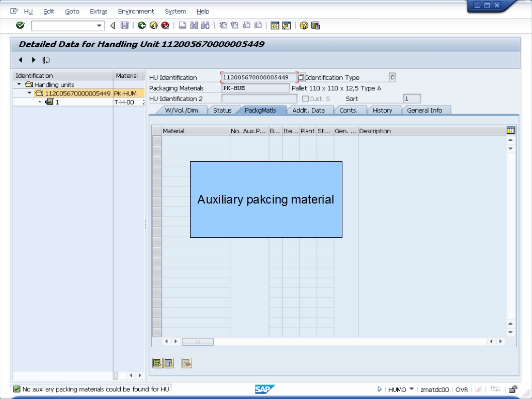The height and width of the screenshot is (399, 532).
Task: Open the Find dialog with binoculars icon
Action: pos(194,24)
